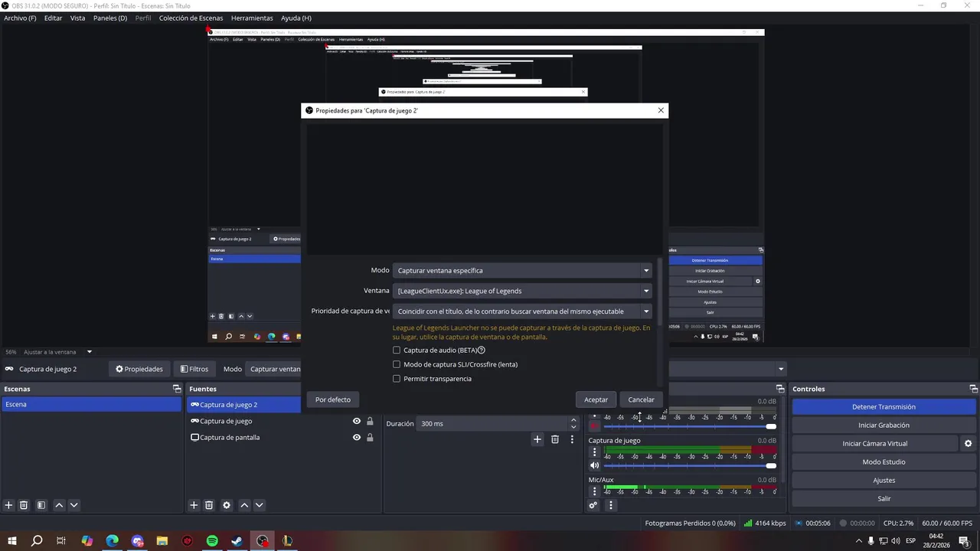The width and height of the screenshot is (980, 551).
Task: Undock the audio mixer panel
Action: (x=780, y=389)
